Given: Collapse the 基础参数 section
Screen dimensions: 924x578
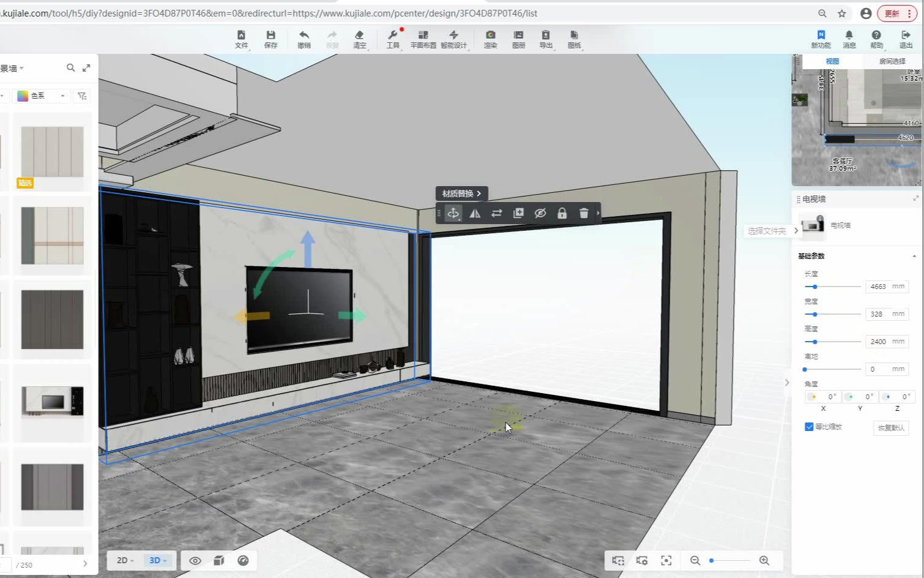Looking at the screenshot, I should (914, 256).
